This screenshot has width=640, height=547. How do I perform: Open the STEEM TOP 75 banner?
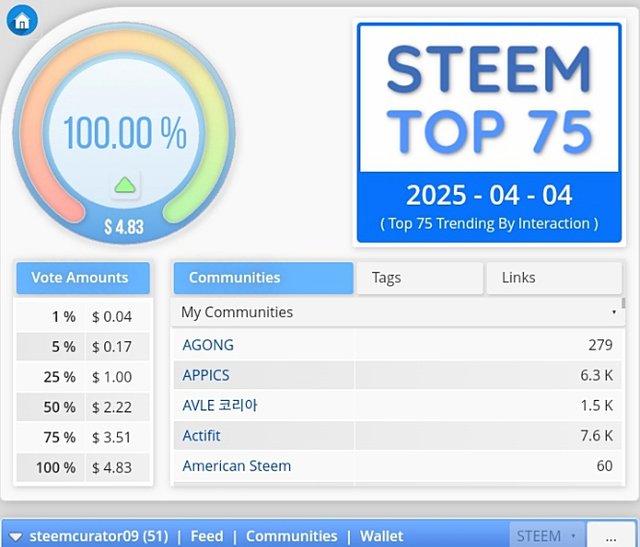click(x=489, y=132)
